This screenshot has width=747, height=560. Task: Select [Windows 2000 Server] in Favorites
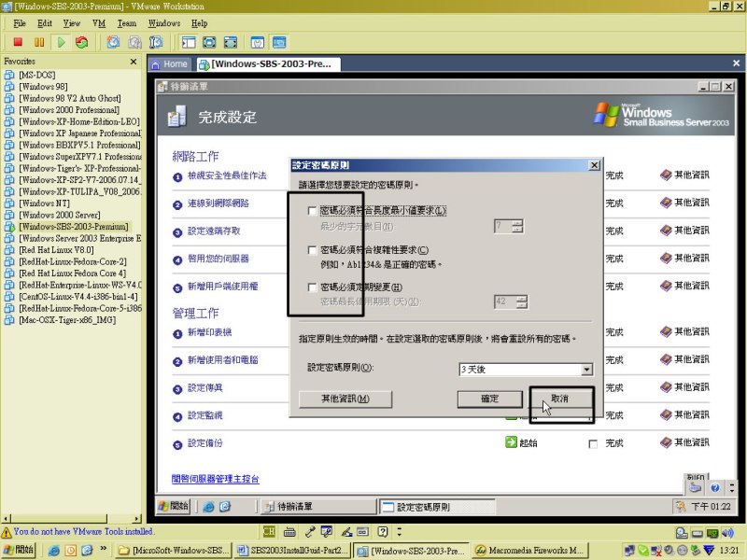[x=60, y=215]
